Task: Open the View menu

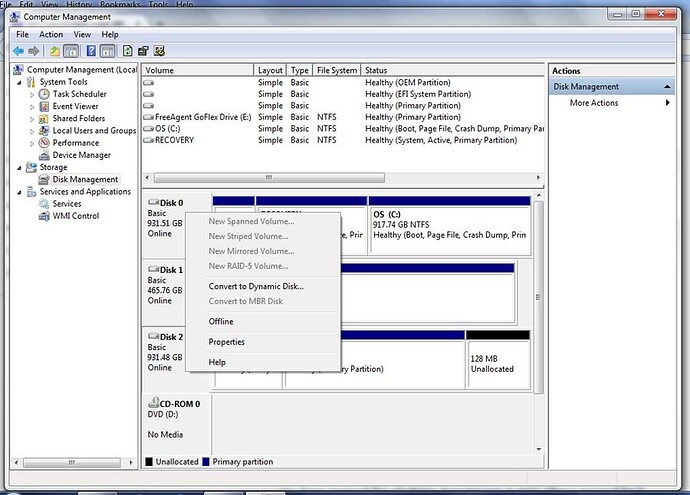Action: 82,34
